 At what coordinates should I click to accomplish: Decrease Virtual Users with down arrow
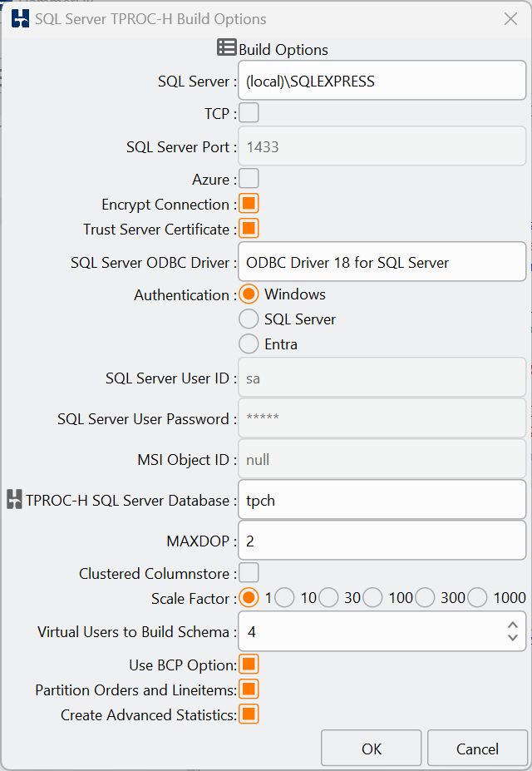pyautogui.click(x=512, y=638)
